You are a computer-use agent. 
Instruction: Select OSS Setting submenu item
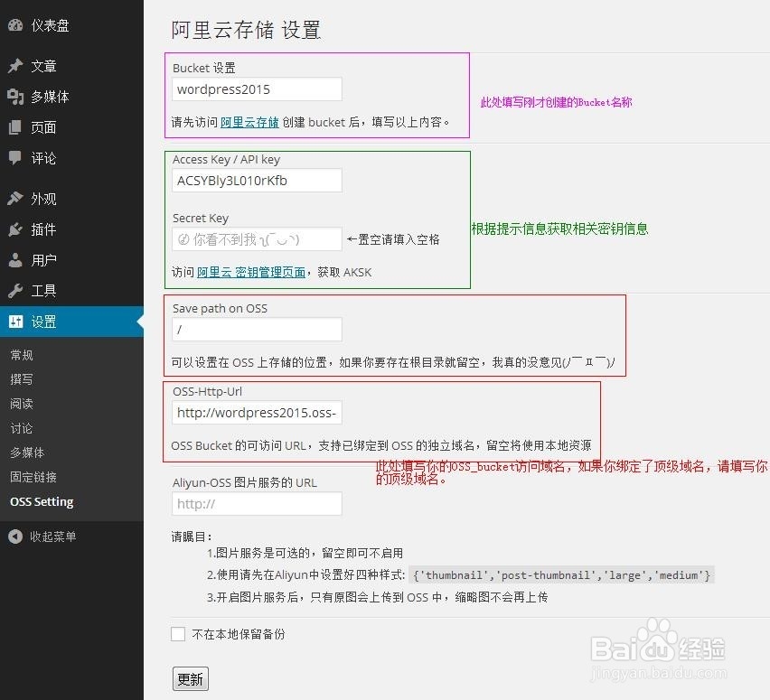click(x=42, y=501)
